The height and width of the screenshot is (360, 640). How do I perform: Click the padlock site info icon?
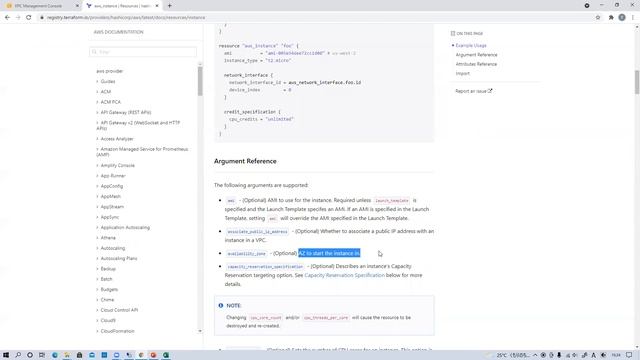point(42,18)
